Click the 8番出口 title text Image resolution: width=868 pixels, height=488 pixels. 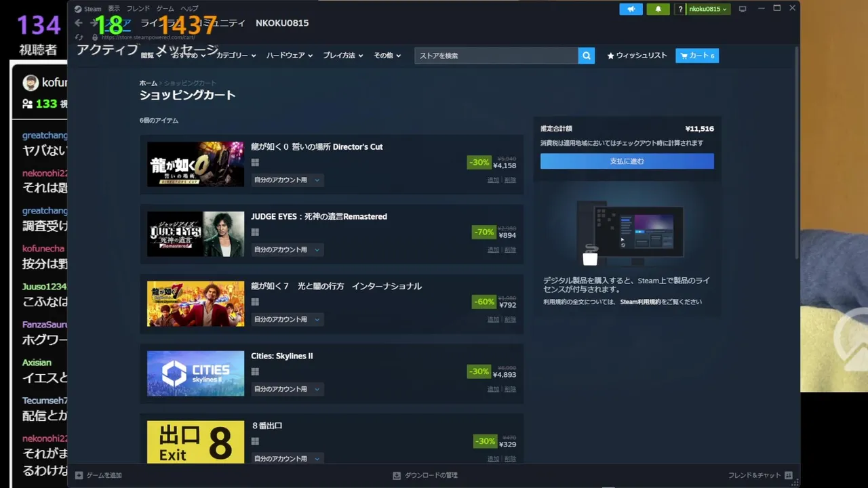(x=267, y=426)
